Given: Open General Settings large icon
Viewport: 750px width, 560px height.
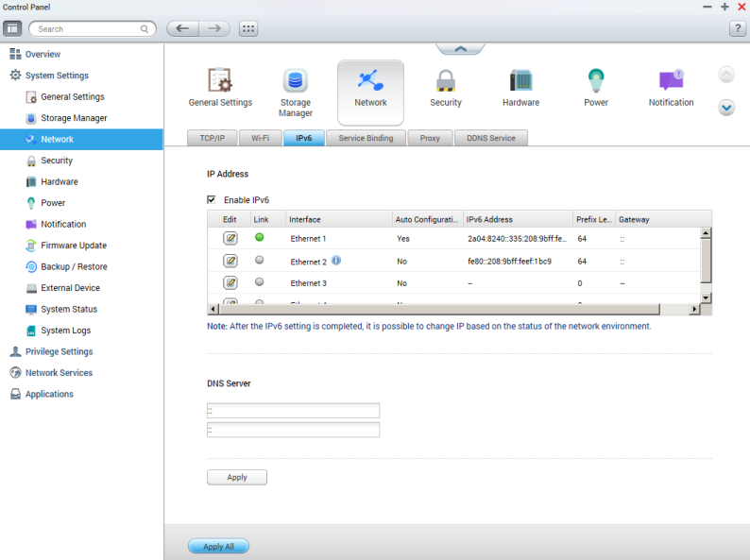Looking at the screenshot, I should (x=220, y=88).
